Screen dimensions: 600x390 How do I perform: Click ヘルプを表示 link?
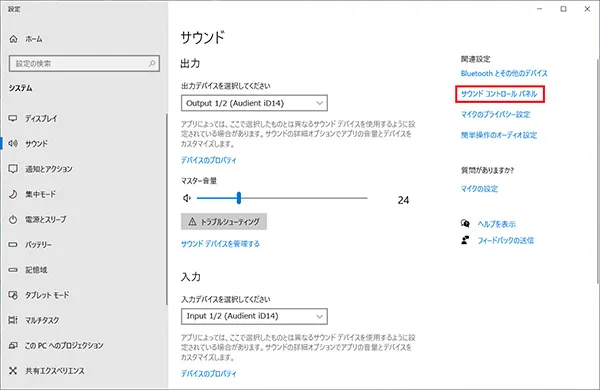(496, 224)
